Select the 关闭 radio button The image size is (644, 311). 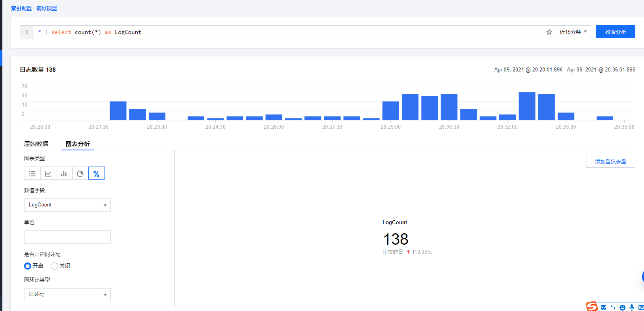pos(54,266)
